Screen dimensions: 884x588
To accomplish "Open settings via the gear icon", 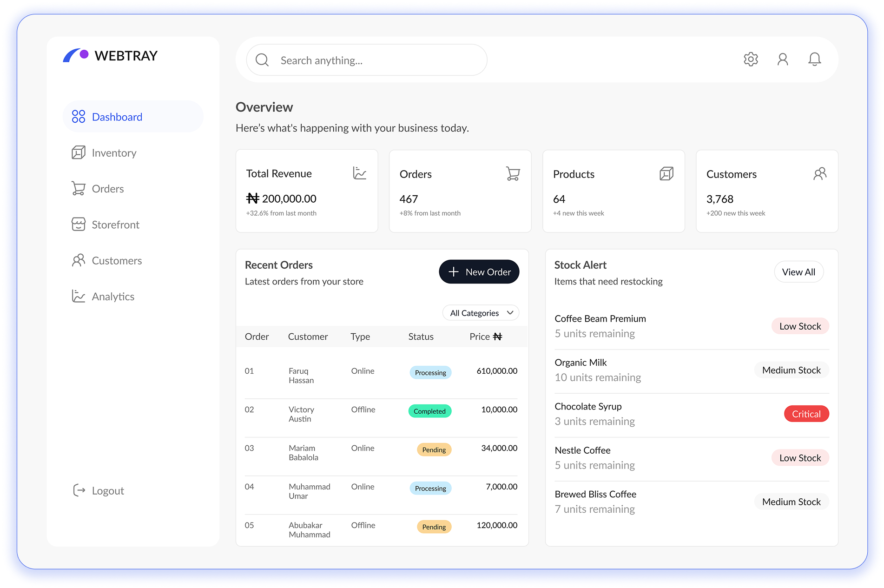I will point(751,59).
